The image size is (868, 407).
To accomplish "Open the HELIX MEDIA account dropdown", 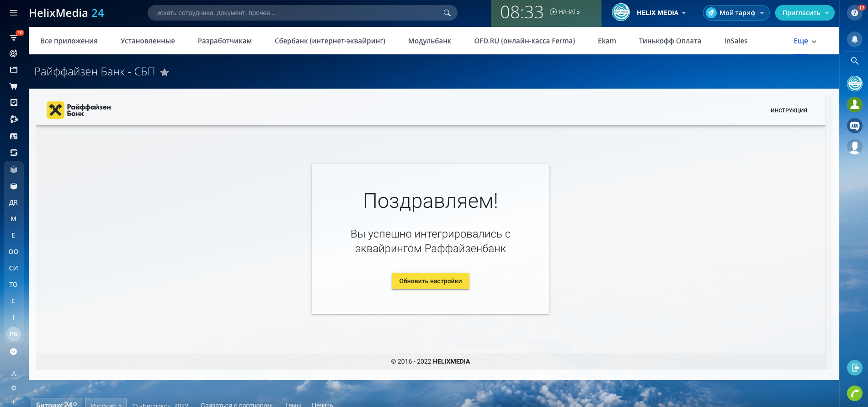I will [661, 13].
